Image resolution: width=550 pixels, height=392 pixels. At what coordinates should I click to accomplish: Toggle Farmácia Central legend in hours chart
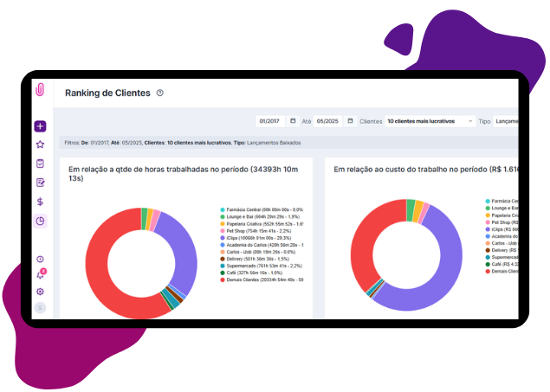coord(260,209)
